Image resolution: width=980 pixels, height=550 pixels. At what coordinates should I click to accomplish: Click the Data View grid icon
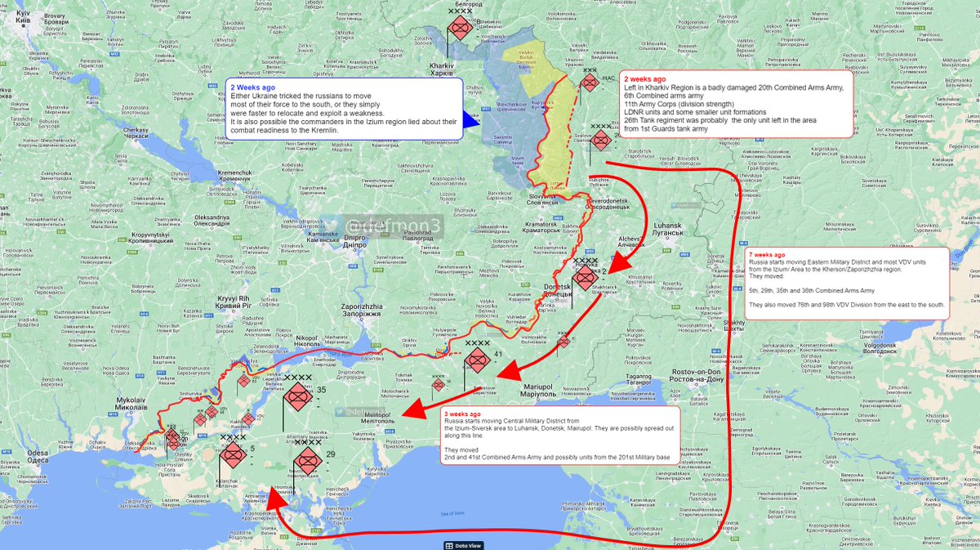pyautogui.click(x=448, y=545)
